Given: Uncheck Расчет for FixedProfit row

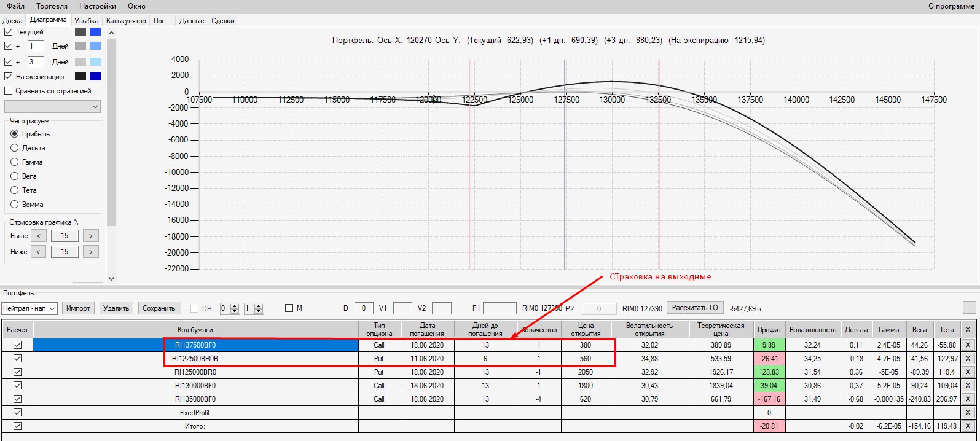Looking at the screenshot, I should (17, 413).
